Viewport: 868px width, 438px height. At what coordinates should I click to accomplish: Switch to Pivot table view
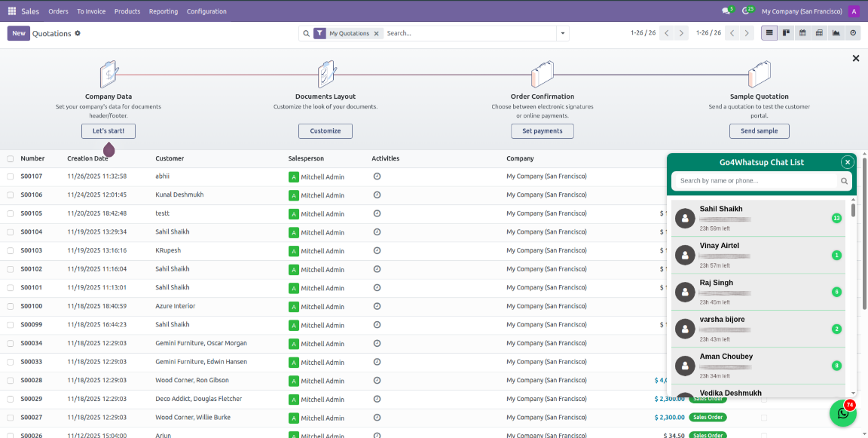819,33
